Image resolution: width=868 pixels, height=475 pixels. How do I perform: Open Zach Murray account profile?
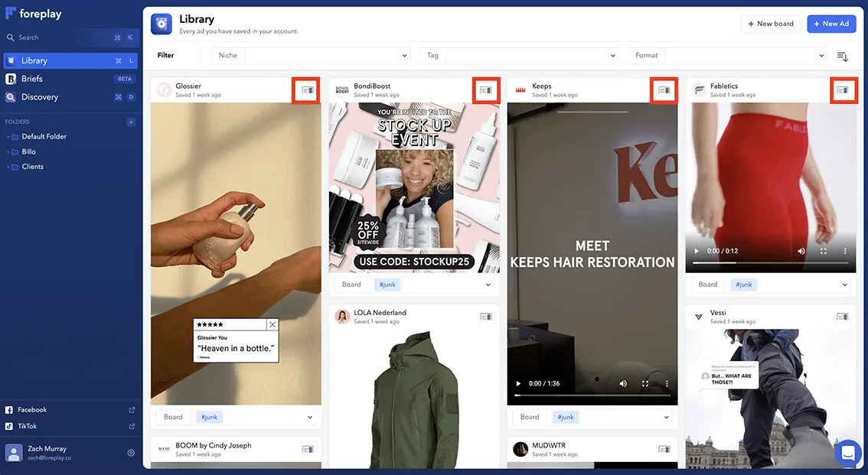pos(47,453)
